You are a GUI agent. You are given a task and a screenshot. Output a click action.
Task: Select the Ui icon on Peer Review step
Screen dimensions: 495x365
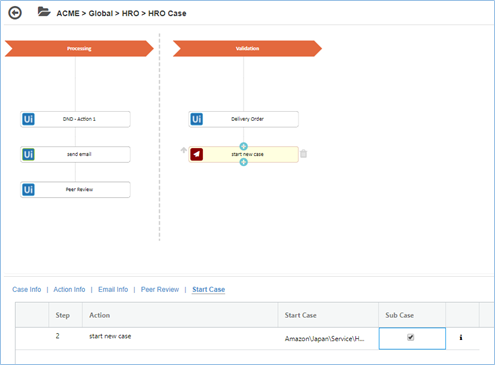(28, 190)
